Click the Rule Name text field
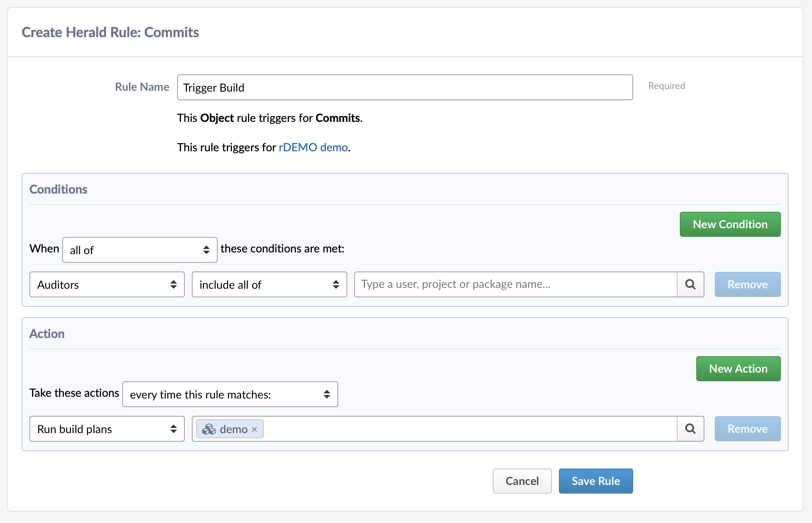The width and height of the screenshot is (812, 523). 404,87
